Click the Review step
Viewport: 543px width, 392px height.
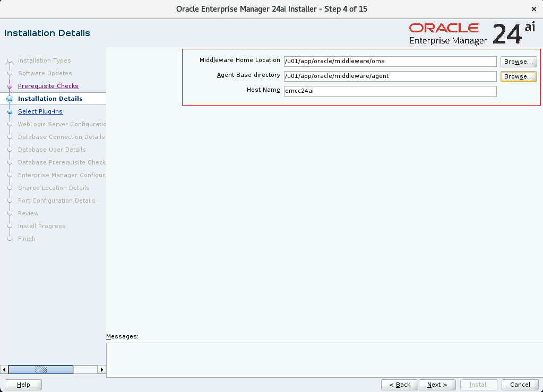click(28, 213)
